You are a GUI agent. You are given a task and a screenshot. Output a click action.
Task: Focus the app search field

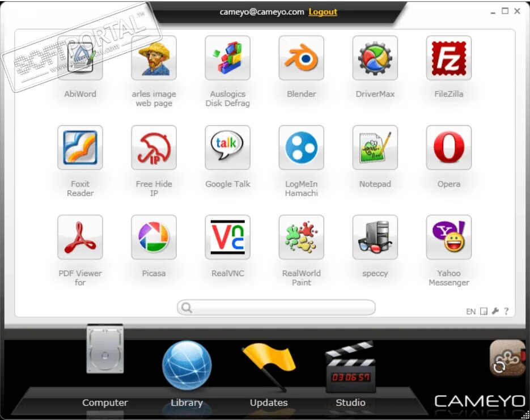point(276,307)
